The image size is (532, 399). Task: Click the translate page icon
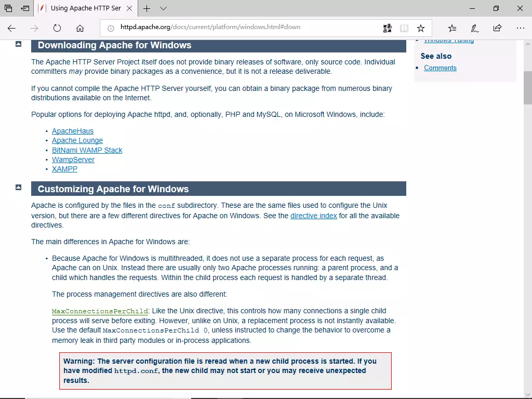387,28
